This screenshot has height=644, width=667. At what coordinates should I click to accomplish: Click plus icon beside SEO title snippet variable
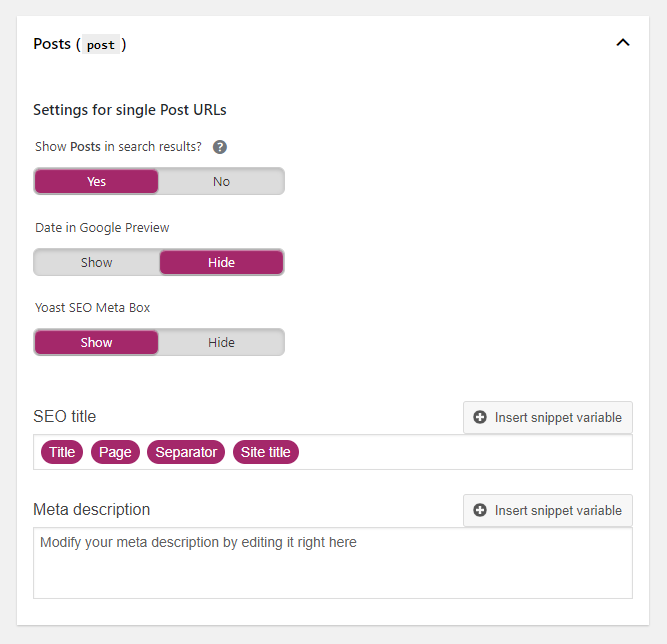coord(480,417)
